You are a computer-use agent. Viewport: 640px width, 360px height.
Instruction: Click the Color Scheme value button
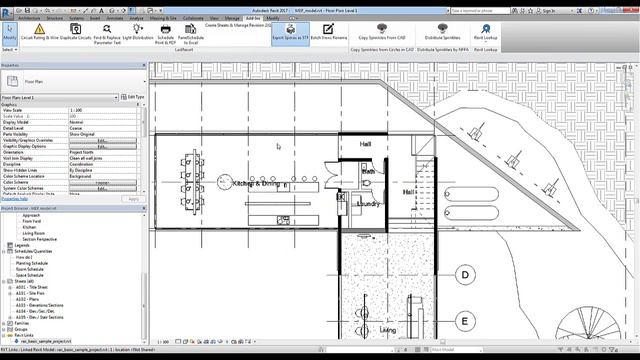pos(102,182)
